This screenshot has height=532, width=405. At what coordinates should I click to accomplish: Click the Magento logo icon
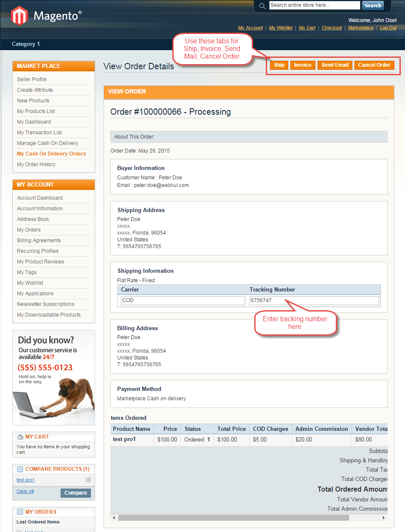pyautogui.click(x=20, y=16)
